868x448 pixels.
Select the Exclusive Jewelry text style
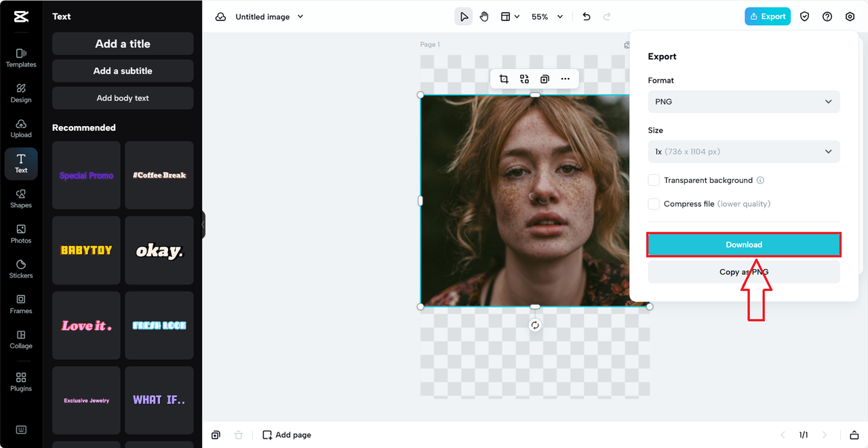[86, 401]
